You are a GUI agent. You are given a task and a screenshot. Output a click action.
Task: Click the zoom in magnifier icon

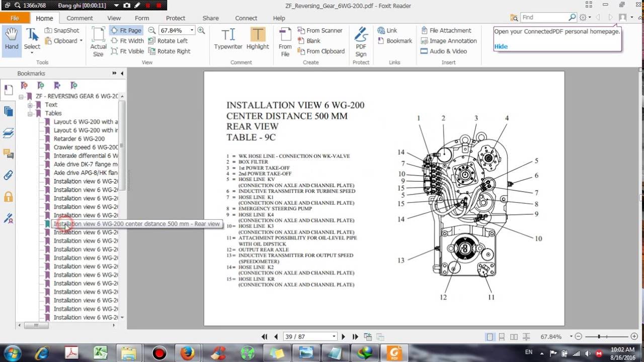point(201,31)
